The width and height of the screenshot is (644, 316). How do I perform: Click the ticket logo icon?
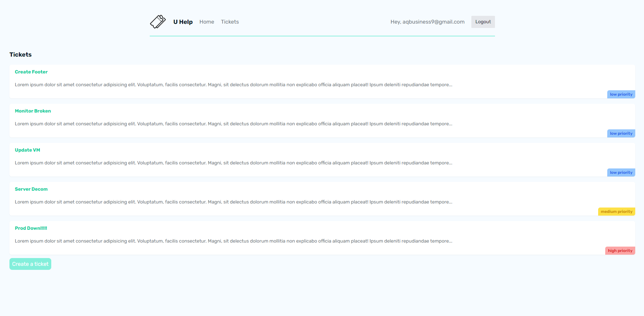tap(158, 22)
